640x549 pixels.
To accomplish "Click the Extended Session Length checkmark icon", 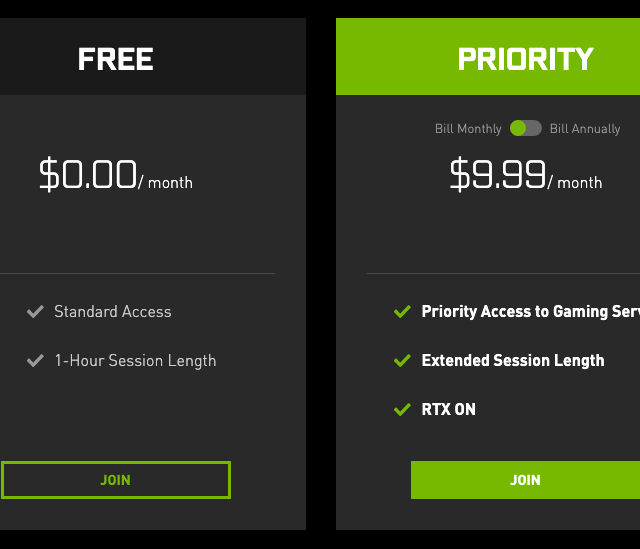I will [x=402, y=360].
